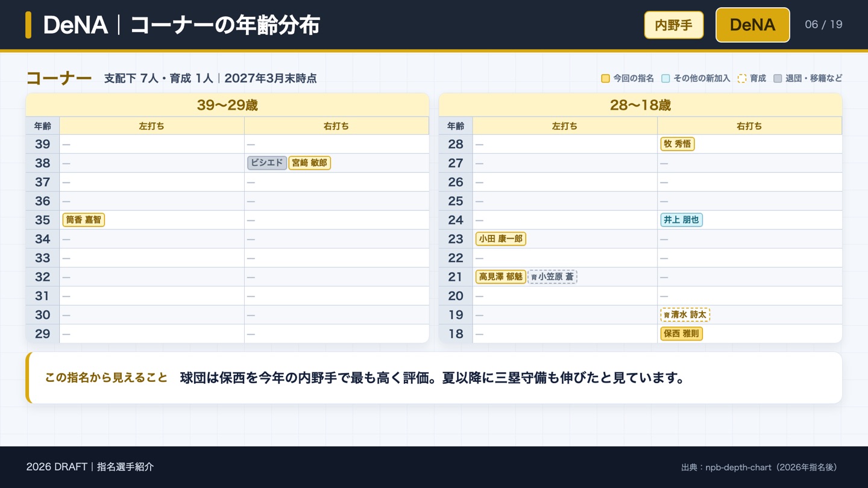Click the yellow 今回の指名 legend swatch
The image size is (868, 488).
[605, 78]
